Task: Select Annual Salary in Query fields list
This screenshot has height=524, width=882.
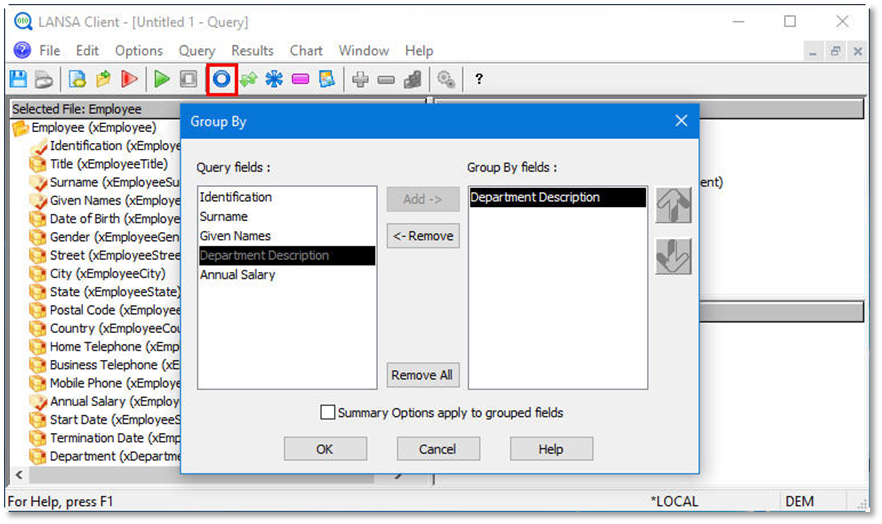Action: pyautogui.click(x=287, y=275)
